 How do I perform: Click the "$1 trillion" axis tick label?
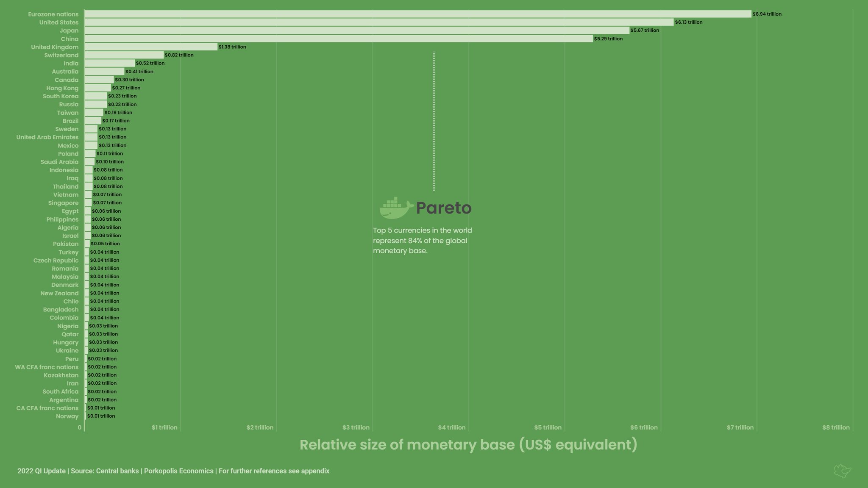(x=164, y=427)
